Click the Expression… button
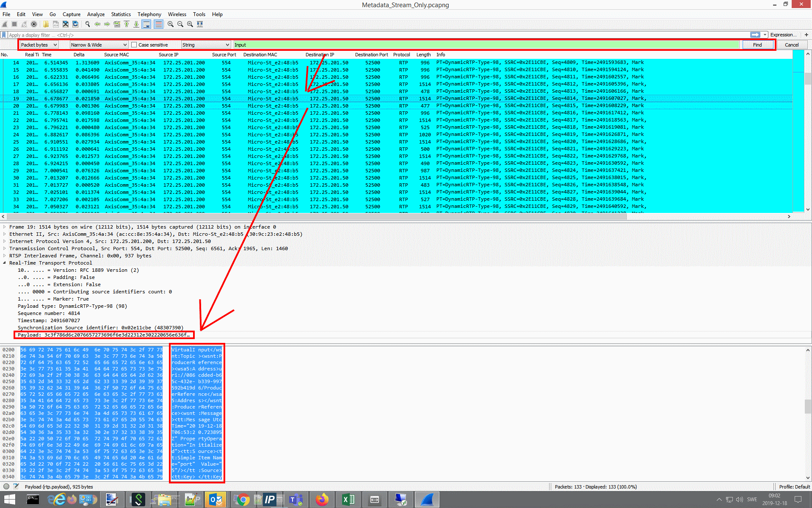The width and height of the screenshot is (812, 508). point(783,35)
